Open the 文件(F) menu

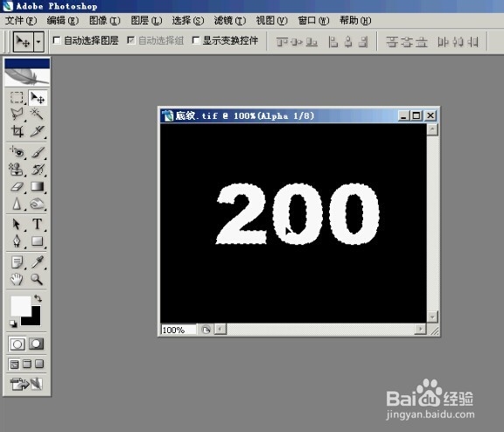click(21, 21)
